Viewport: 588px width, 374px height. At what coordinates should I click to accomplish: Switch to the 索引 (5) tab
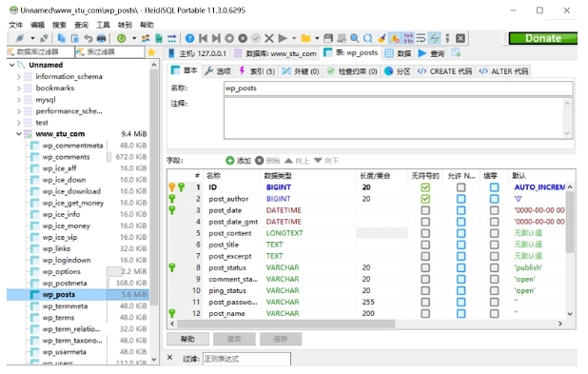coord(257,71)
